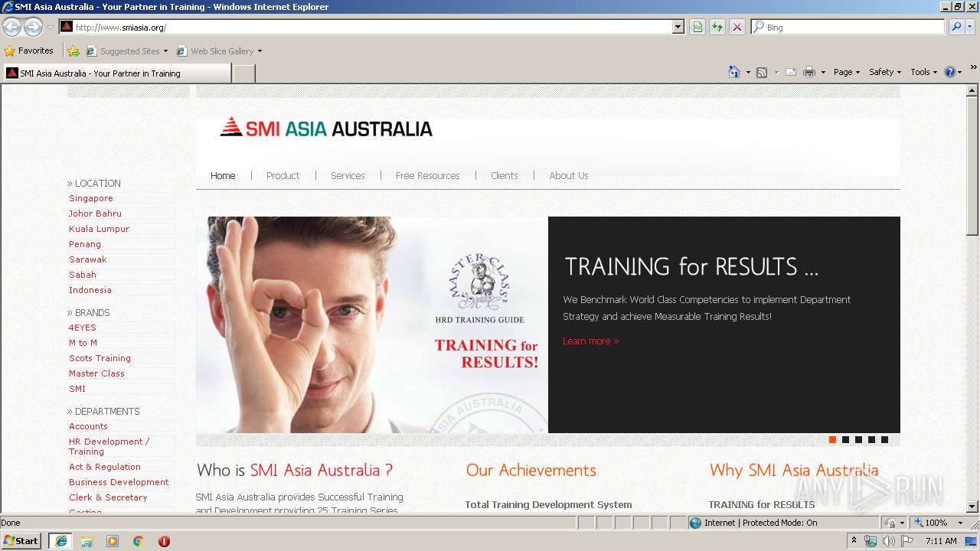Click the red Opera taskbar icon

(x=164, y=541)
